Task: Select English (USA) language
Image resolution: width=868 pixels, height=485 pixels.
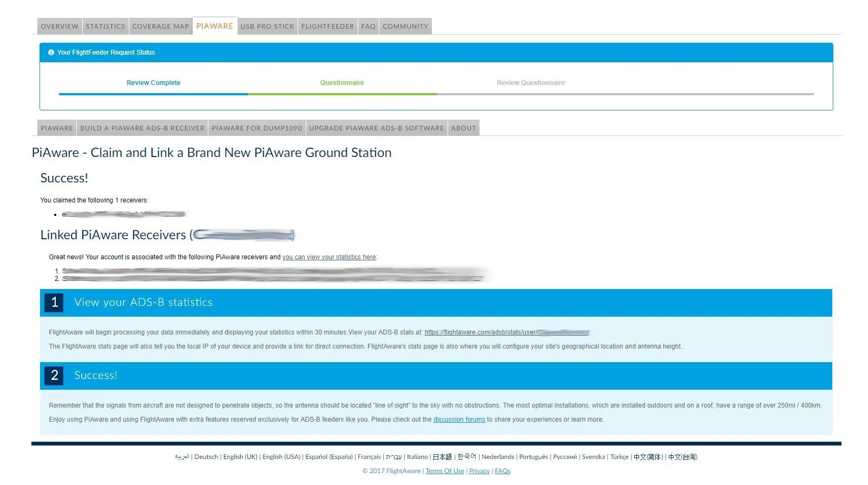Action: (281, 457)
